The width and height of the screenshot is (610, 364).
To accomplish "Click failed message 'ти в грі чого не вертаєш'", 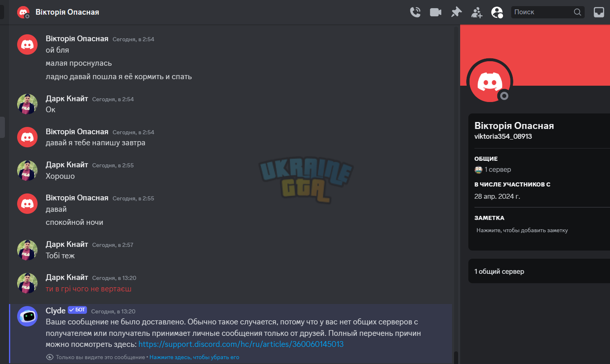I will [x=89, y=289].
